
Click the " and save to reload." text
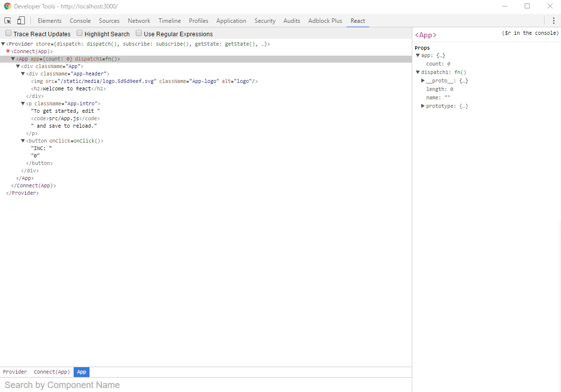(64, 126)
